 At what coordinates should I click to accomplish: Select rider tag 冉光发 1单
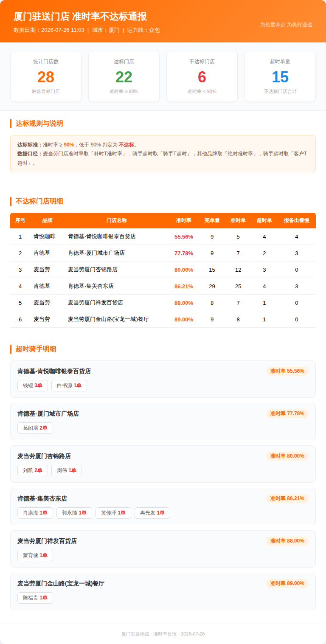tap(152, 513)
